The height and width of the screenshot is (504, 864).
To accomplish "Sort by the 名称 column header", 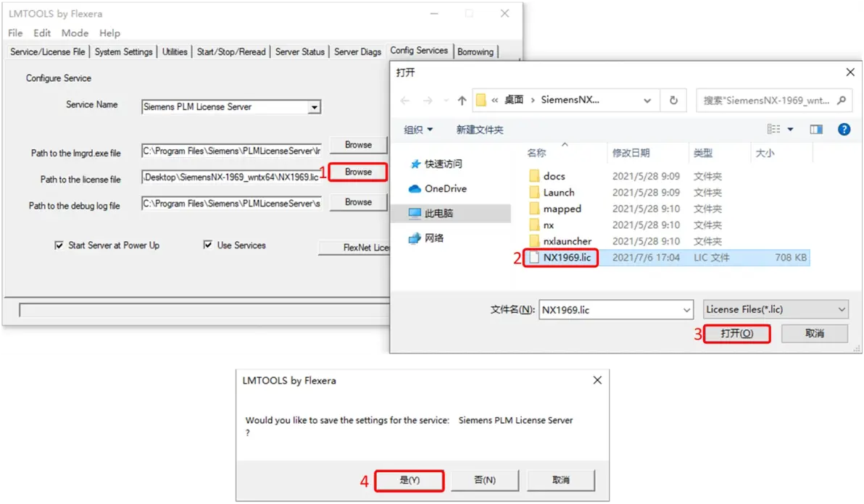I will pos(536,153).
